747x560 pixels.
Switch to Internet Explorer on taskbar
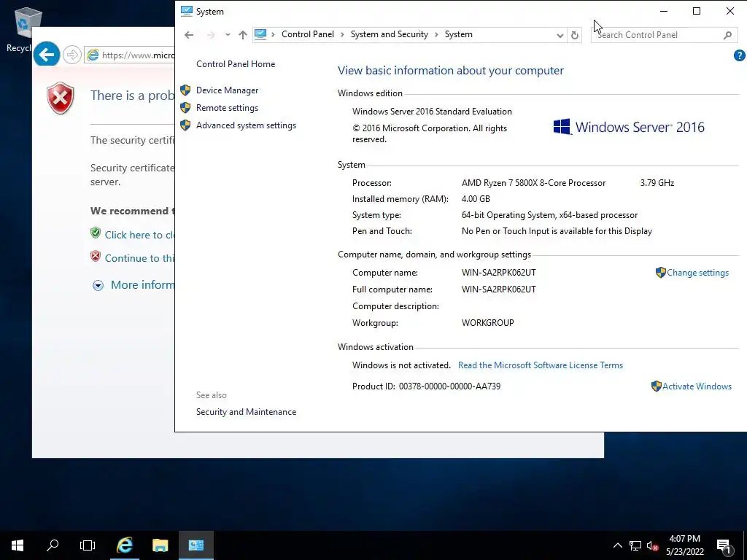125,545
